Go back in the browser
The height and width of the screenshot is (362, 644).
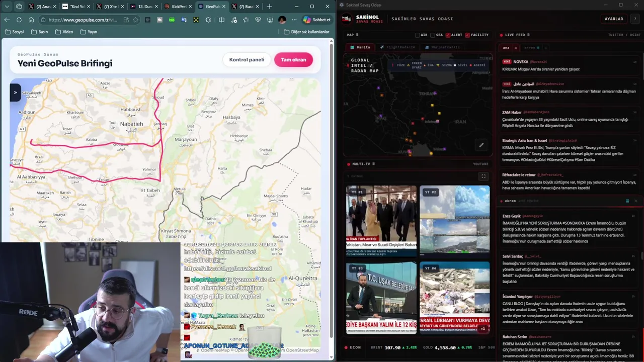point(7,20)
